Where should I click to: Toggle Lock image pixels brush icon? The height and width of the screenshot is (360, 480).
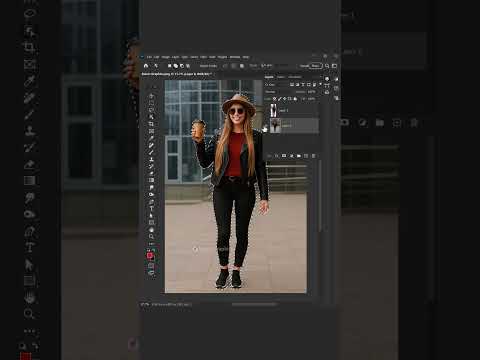tap(280, 99)
